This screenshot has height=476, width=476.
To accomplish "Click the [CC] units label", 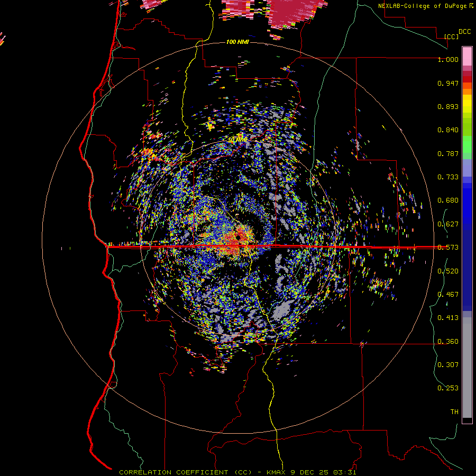I will (451, 36).
